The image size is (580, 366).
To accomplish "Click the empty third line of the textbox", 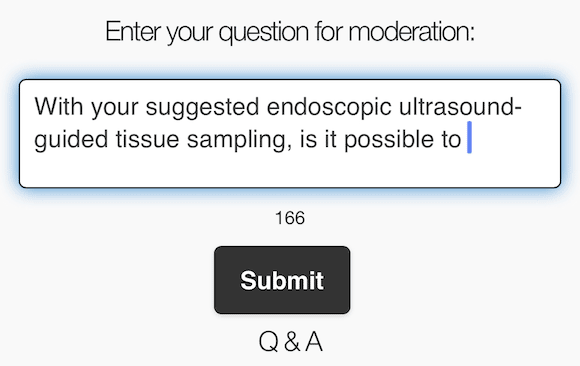I will (290, 170).
